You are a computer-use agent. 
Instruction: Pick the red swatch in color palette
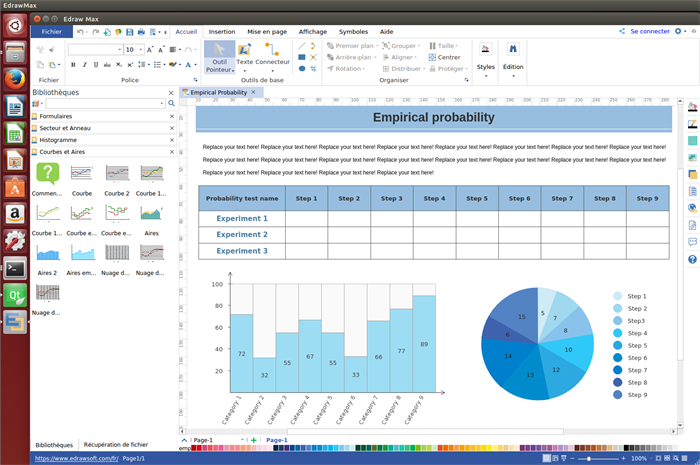[x=195, y=449]
